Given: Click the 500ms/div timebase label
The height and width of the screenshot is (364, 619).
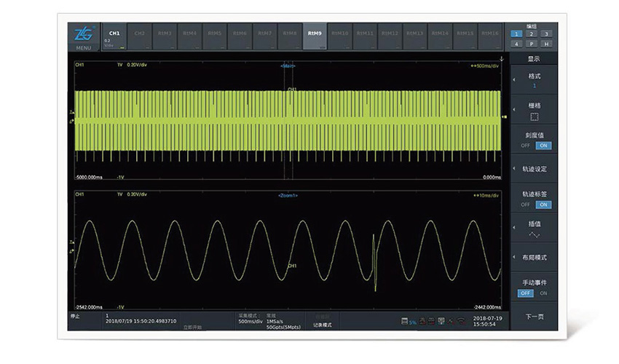Looking at the screenshot, I should click(x=484, y=66).
